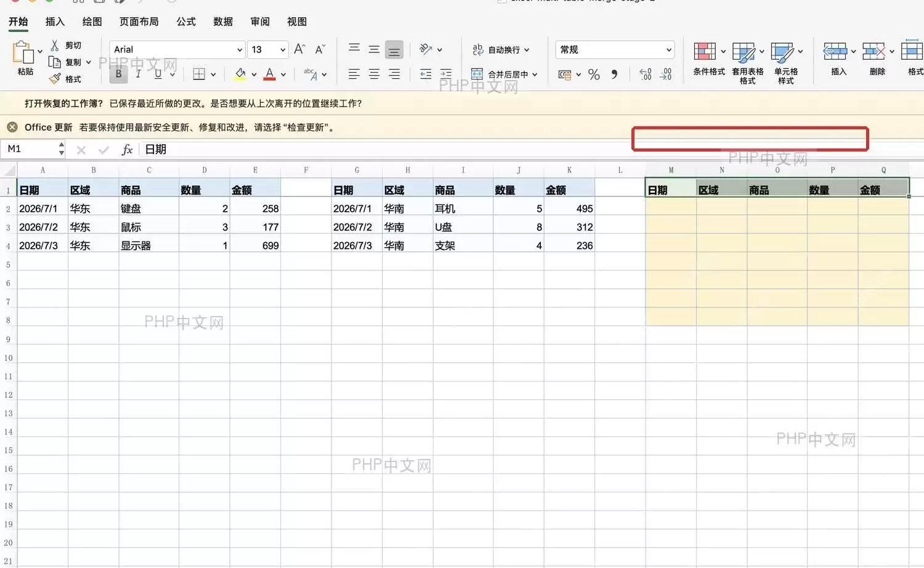Expand the paste options arrow

click(40, 52)
